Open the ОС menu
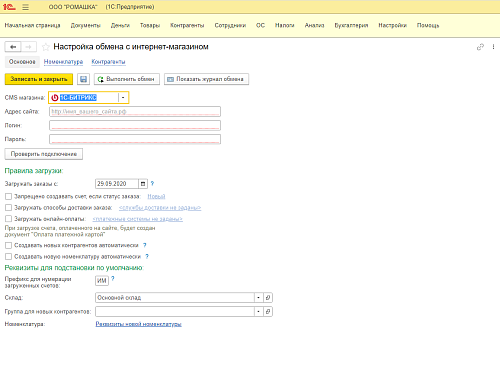Viewport: 500px width, 368px height. pos(260,25)
